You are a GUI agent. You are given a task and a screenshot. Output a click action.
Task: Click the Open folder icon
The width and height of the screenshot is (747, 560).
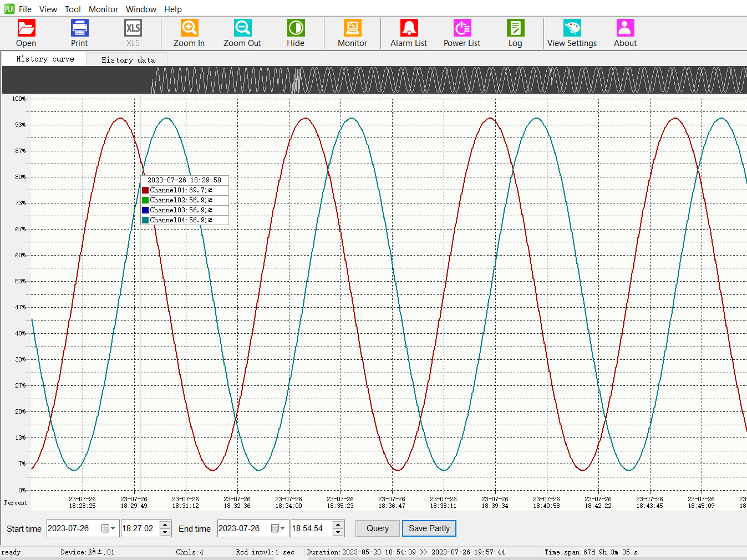tap(26, 28)
